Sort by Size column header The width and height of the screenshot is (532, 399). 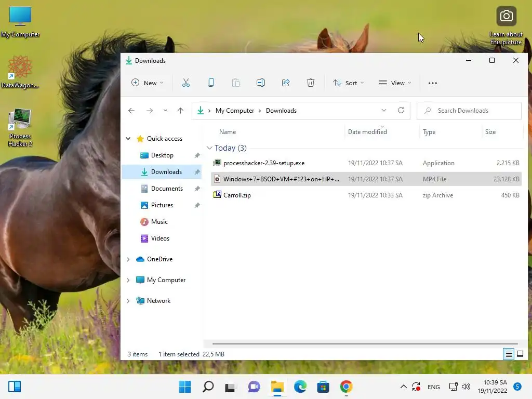tap(490, 132)
